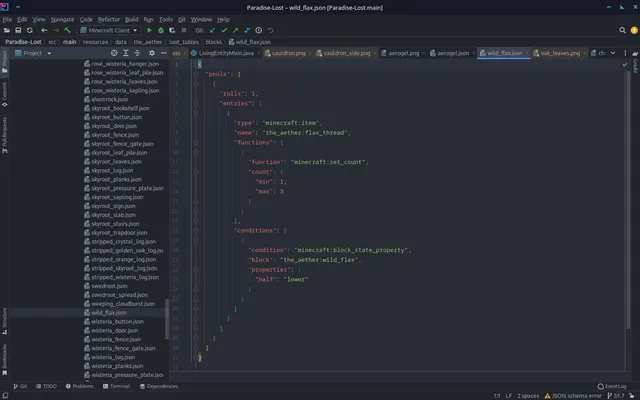The width and height of the screenshot is (640, 400).
Task: Click Git Update Project blue arrow icon
Action: pos(212,30)
